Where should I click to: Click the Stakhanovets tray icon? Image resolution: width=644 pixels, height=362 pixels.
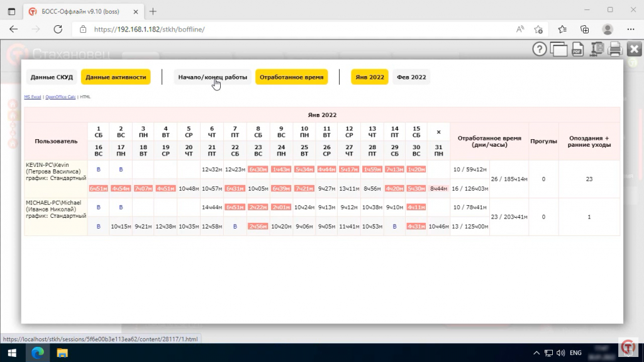coord(627,347)
